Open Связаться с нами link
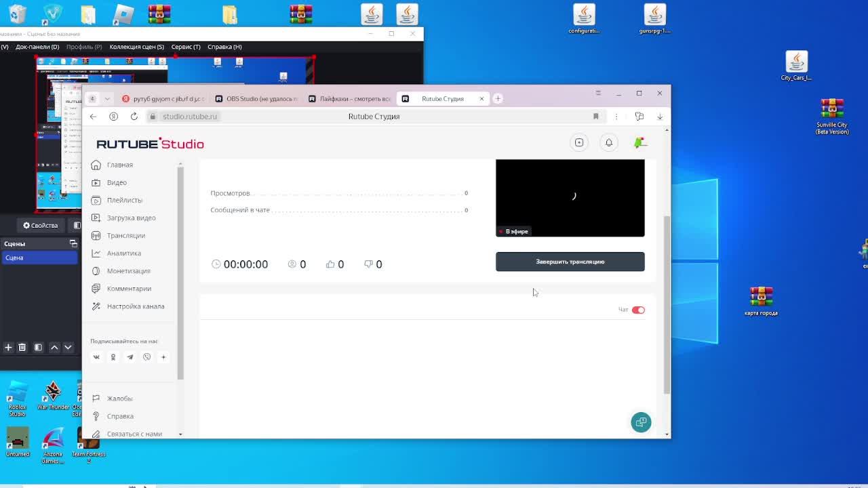This screenshot has height=488, width=868. tap(134, 434)
